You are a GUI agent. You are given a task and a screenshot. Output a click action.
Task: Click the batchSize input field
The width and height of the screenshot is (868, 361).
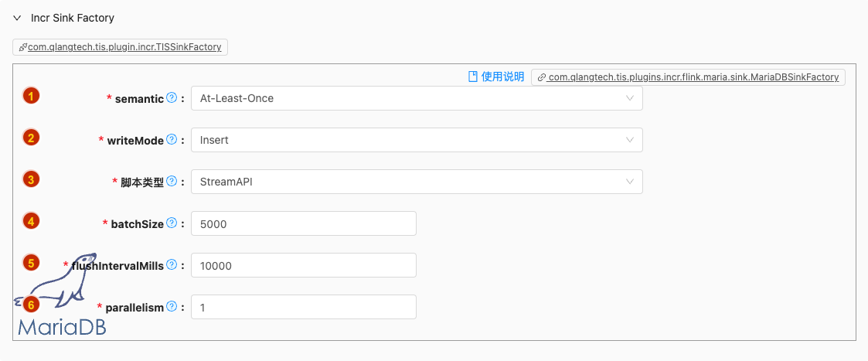click(303, 223)
